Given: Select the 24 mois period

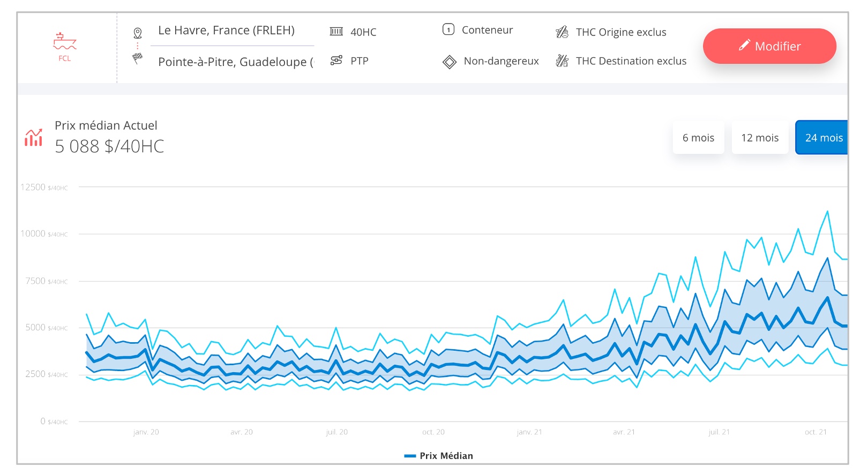Looking at the screenshot, I should pos(821,138).
